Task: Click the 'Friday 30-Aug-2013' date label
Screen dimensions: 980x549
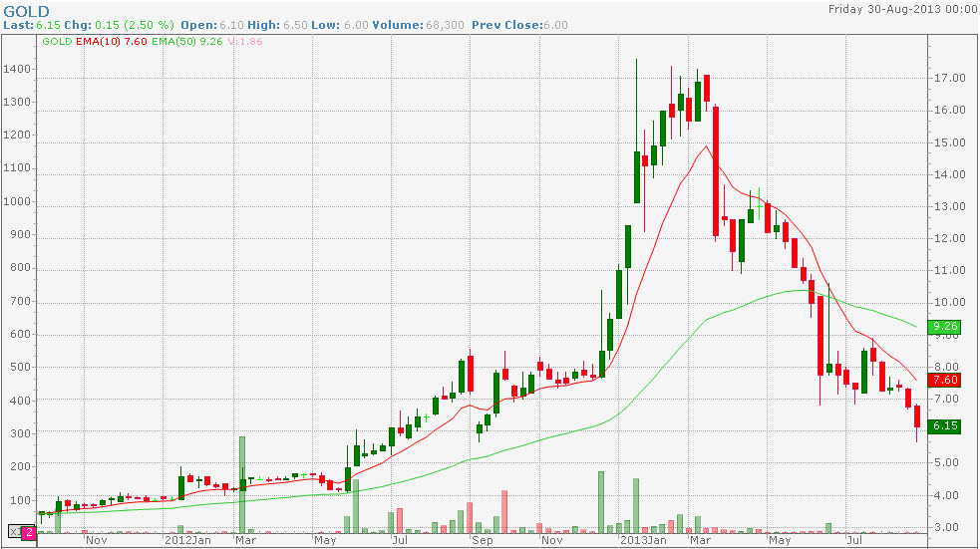Action: [886, 9]
